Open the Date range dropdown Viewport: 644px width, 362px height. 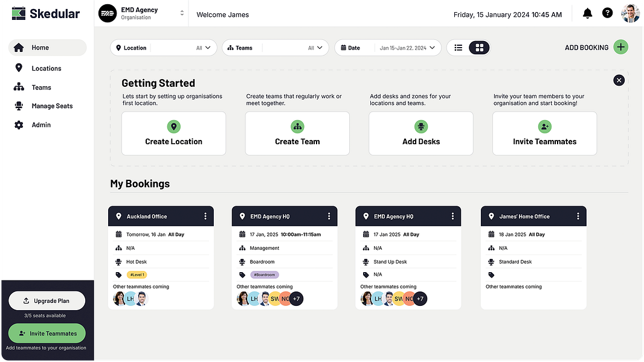point(388,48)
